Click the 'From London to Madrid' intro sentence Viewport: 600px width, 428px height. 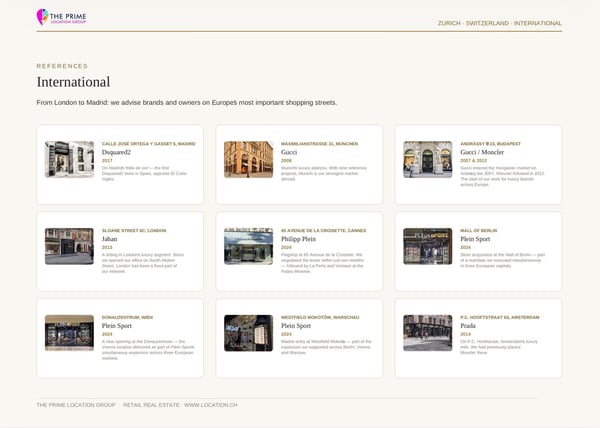(187, 103)
